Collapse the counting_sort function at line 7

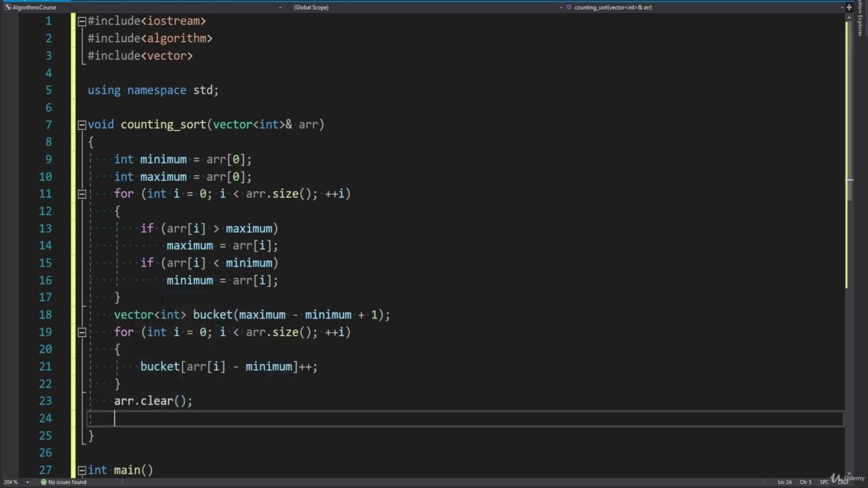81,125
